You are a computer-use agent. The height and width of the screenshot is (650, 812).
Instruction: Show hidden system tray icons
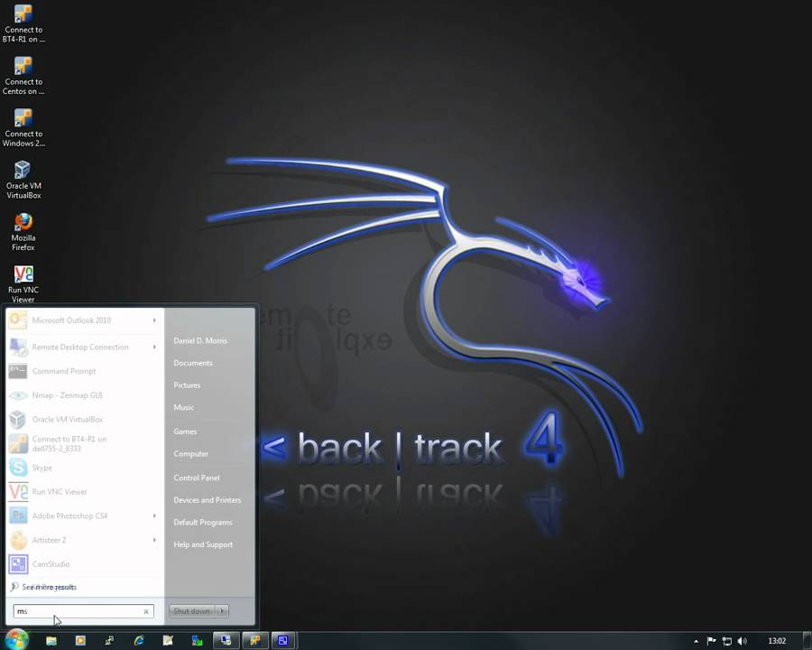[x=696, y=641]
